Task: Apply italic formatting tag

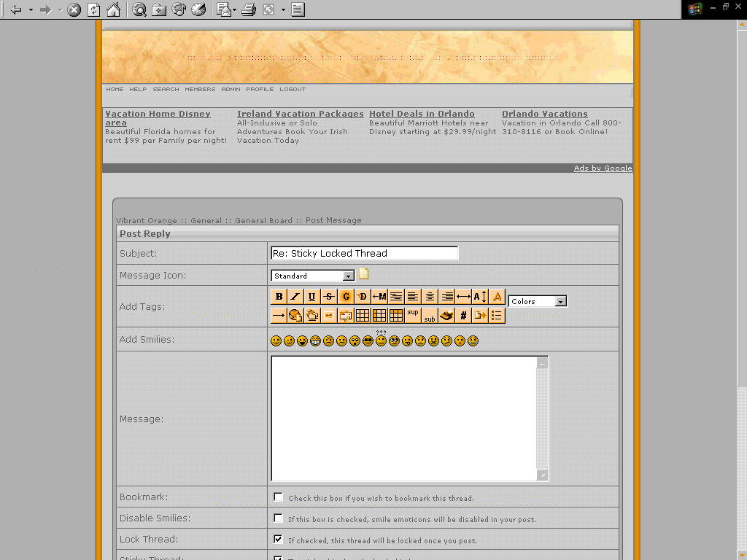Action: click(x=295, y=297)
